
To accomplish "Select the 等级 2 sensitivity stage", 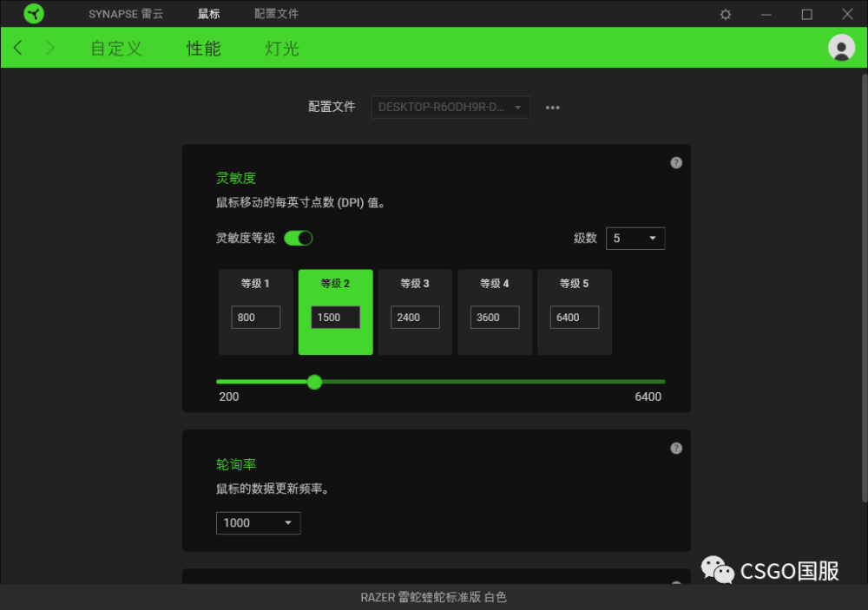I will 335,312.
